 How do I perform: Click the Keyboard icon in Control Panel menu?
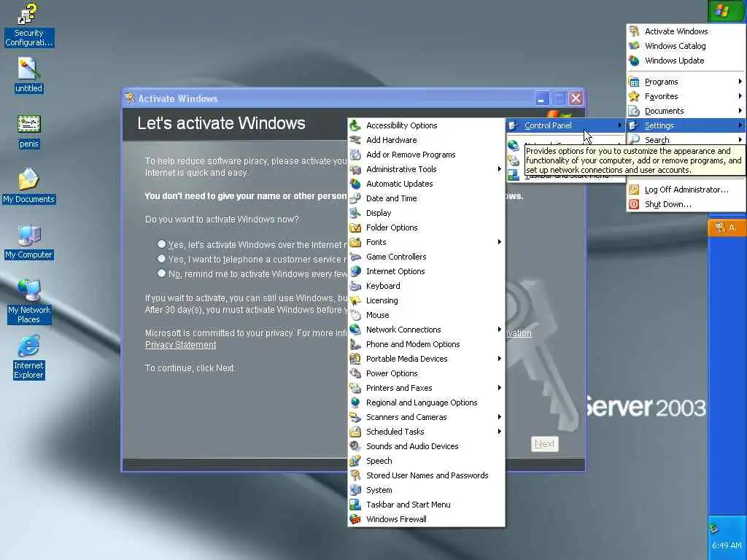point(355,286)
